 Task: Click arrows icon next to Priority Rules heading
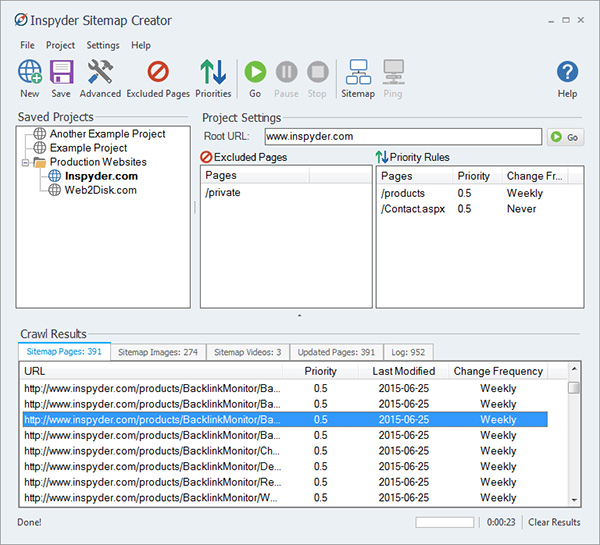382,157
